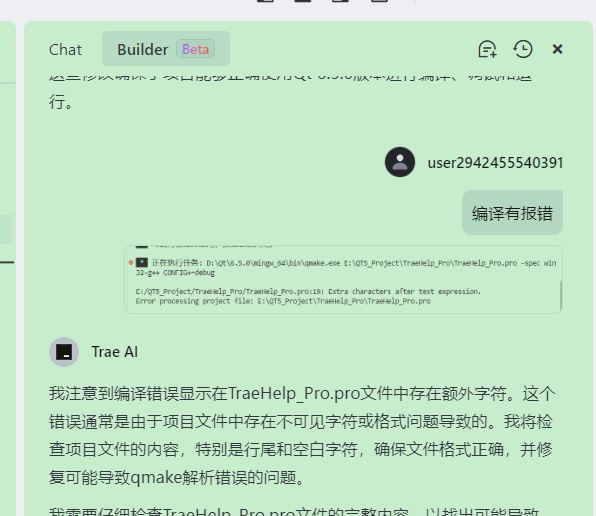Click the terminal task icon in snippet
The image size is (596, 516).
142,262
